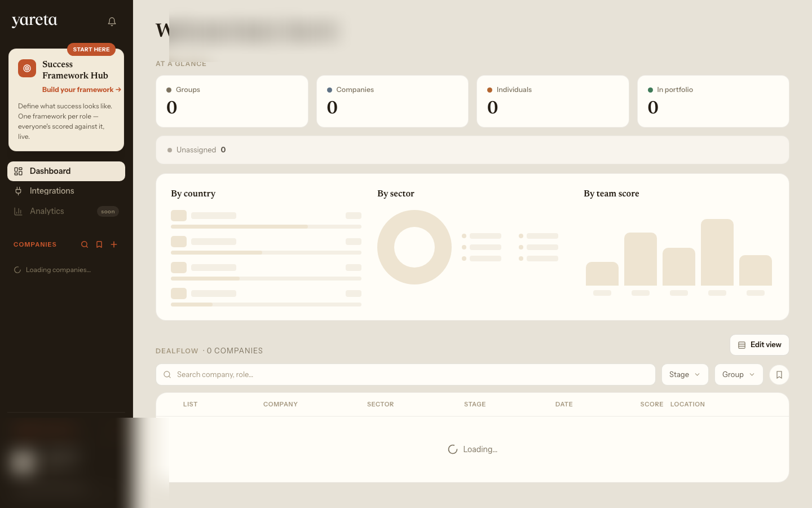Click the Companies stat card
The width and height of the screenshot is (812, 508).
click(392, 101)
